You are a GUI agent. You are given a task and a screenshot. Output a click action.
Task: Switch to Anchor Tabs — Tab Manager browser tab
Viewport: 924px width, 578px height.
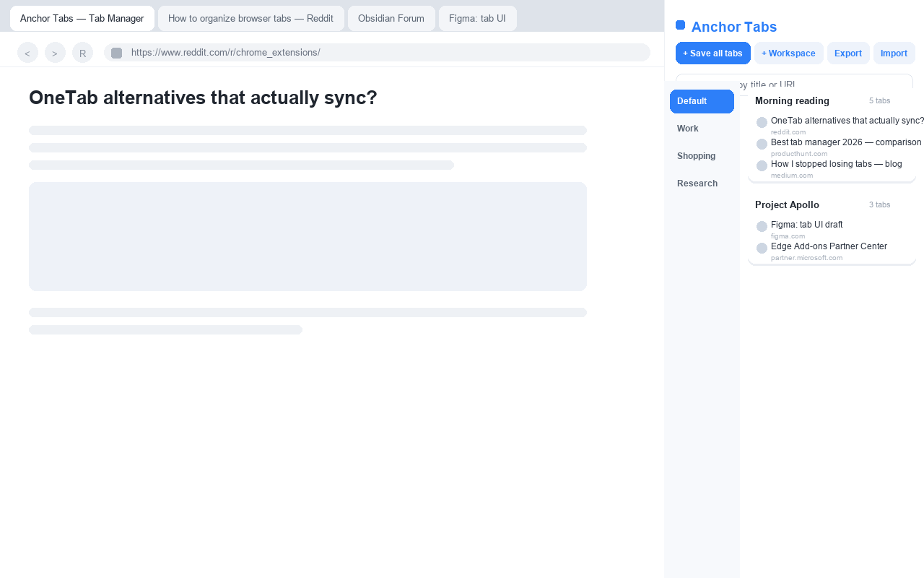[82, 18]
